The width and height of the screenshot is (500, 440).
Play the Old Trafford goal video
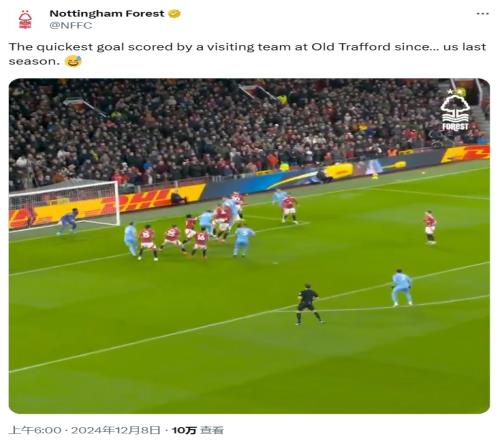(x=249, y=246)
